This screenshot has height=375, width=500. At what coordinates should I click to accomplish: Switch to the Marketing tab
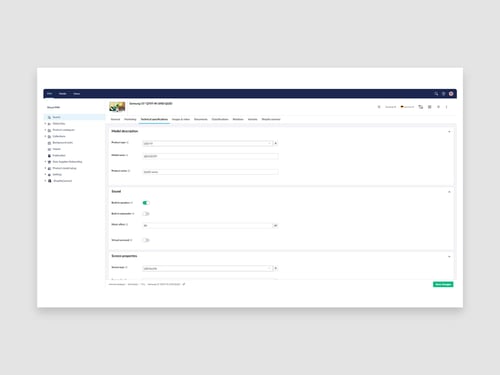(130, 119)
